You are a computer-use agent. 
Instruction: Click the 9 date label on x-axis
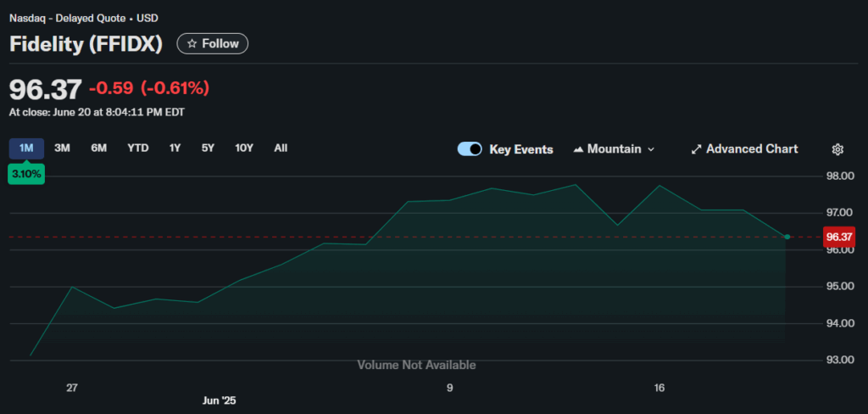[449, 388]
